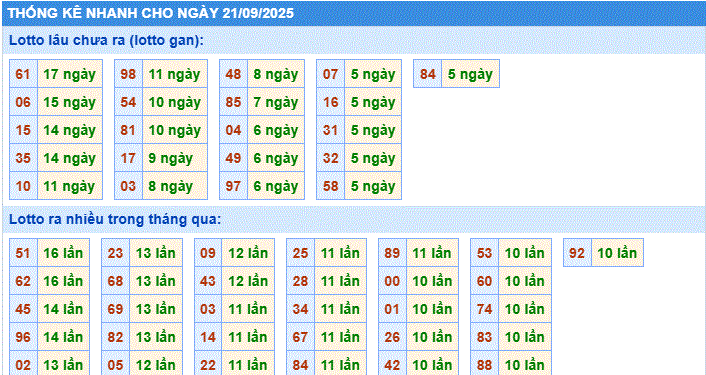
Task: Click the "16 lần" cell beside 51
Action: (x=63, y=253)
